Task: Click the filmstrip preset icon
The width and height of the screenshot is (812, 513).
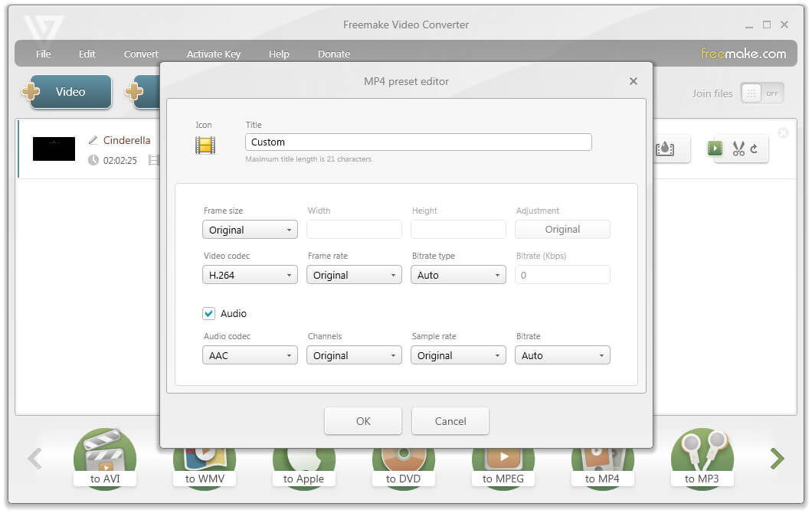Action: (x=205, y=145)
